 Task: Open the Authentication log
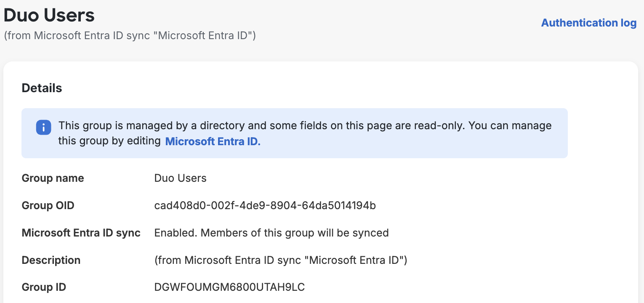(588, 23)
